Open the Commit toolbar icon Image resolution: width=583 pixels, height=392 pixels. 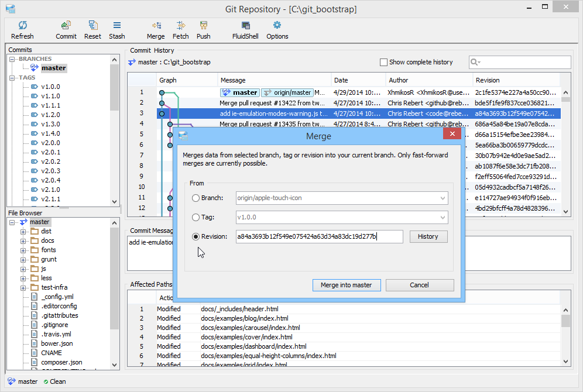point(66,25)
